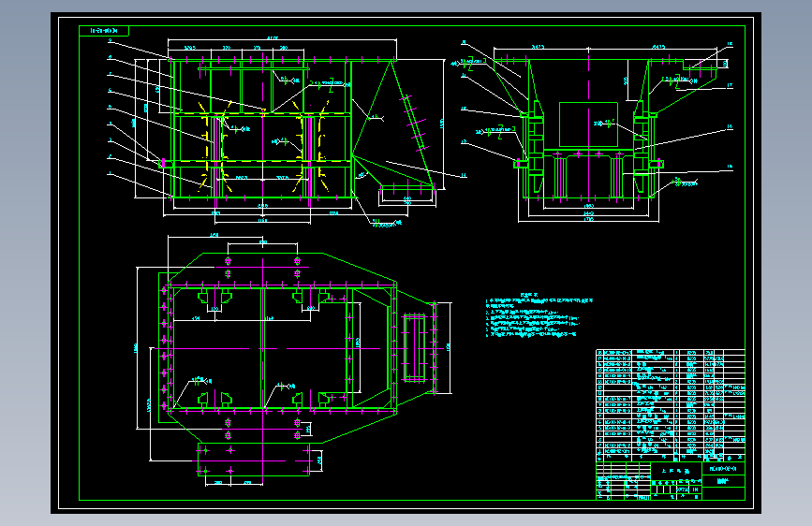
Task: Click the rectangular opening in the side section view
Action: (x=588, y=124)
